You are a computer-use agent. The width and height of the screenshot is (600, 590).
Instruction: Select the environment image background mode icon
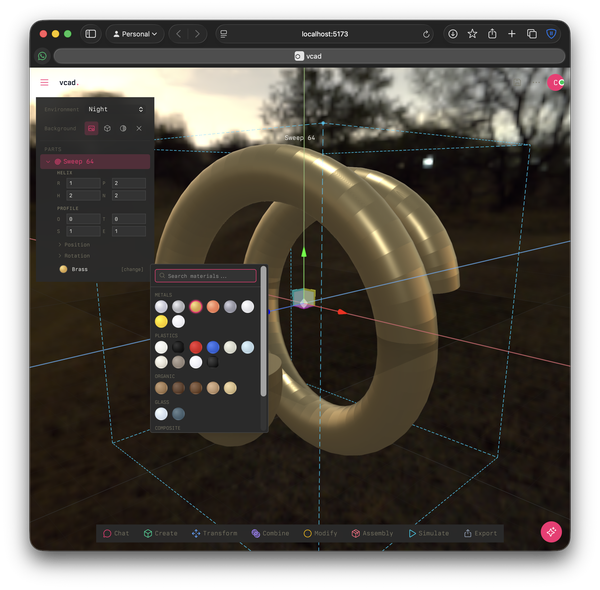[x=91, y=129]
